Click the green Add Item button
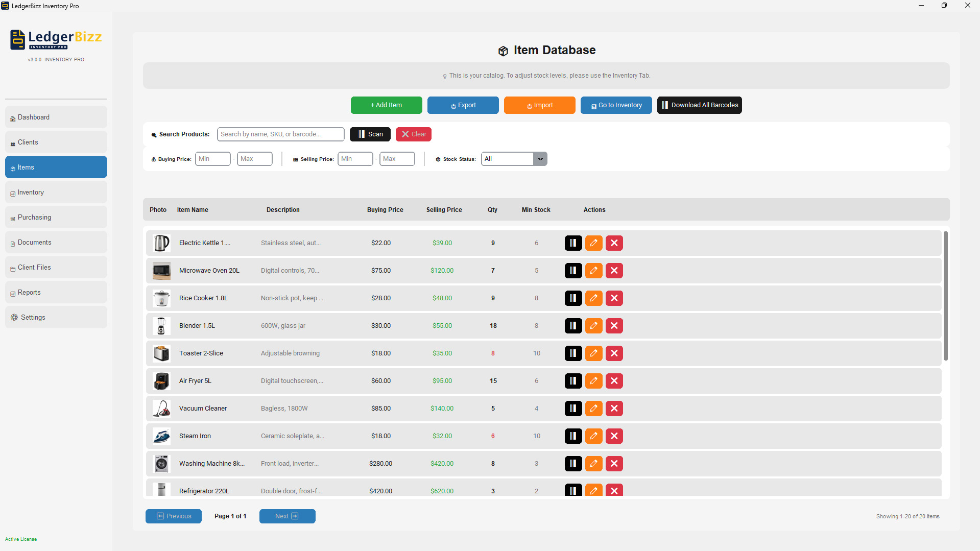The width and height of the screenshot is (980, 551). (386, 105)
